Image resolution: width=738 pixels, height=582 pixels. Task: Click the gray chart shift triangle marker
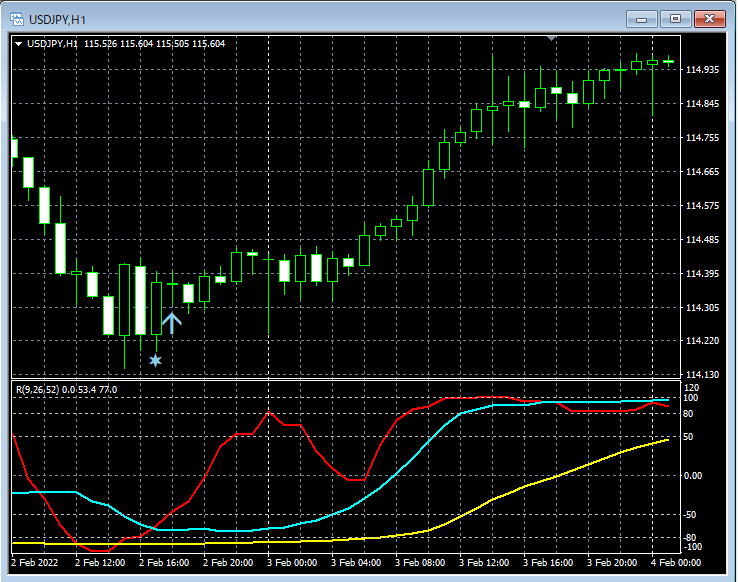[551, 38]
